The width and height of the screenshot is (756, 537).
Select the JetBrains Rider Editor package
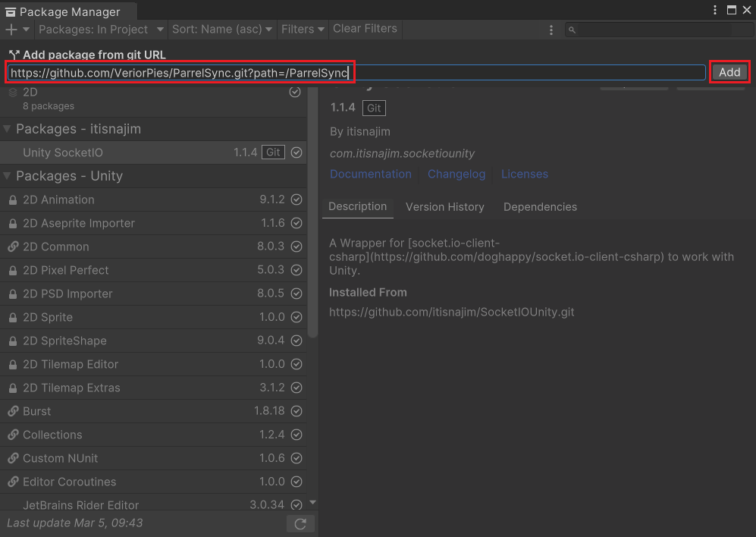pos(153,503)
